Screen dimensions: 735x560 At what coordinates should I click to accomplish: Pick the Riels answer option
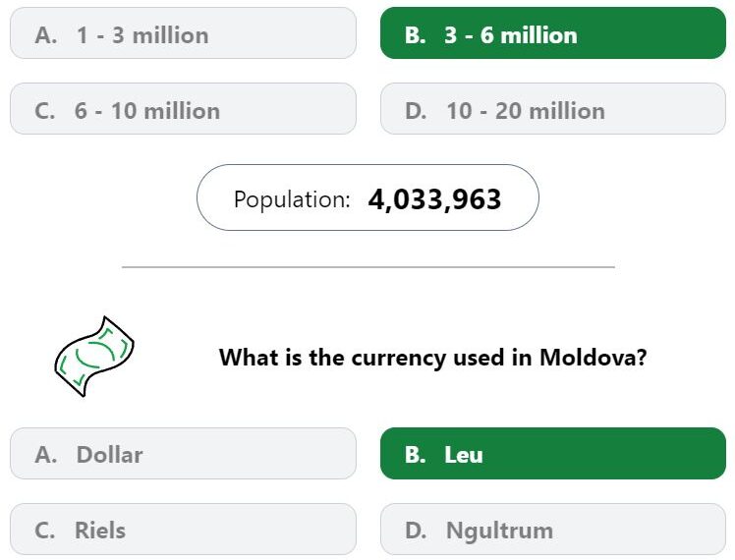(183, 530)
